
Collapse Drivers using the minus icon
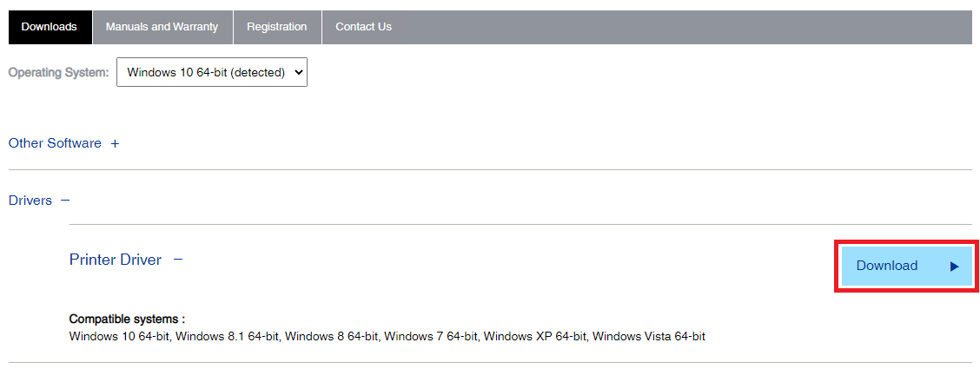point(65,201)
